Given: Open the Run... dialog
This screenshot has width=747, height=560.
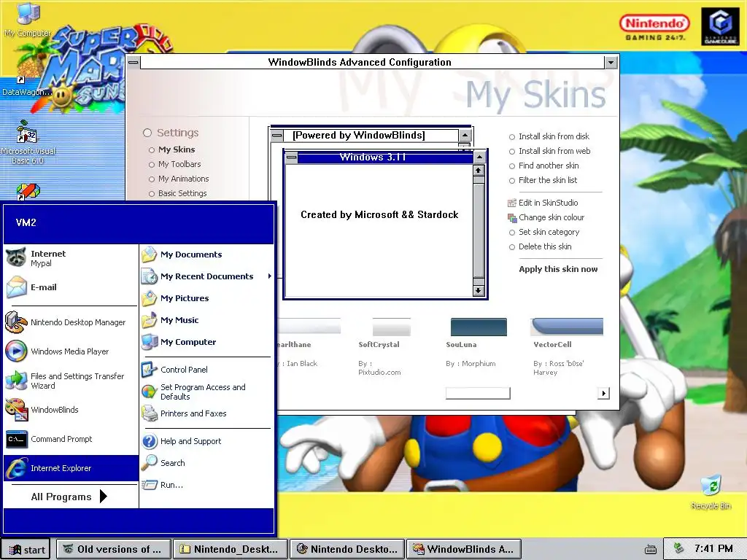Looking at the screenshot, I should pos(206,485).
